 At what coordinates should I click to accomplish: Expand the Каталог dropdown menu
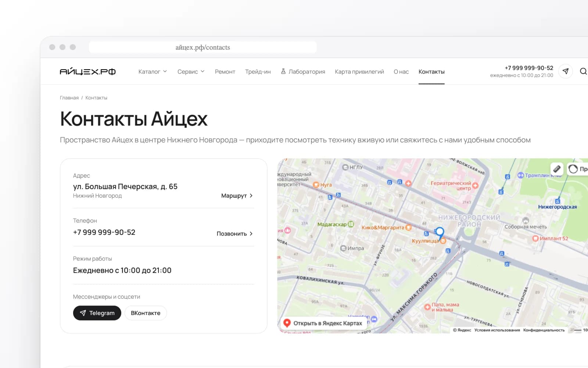coord(153,71)
